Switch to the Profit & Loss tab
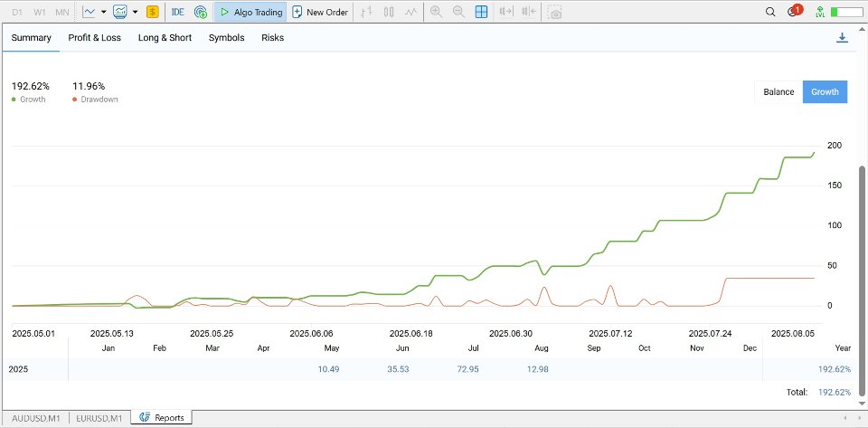 (x=94, y=38)
